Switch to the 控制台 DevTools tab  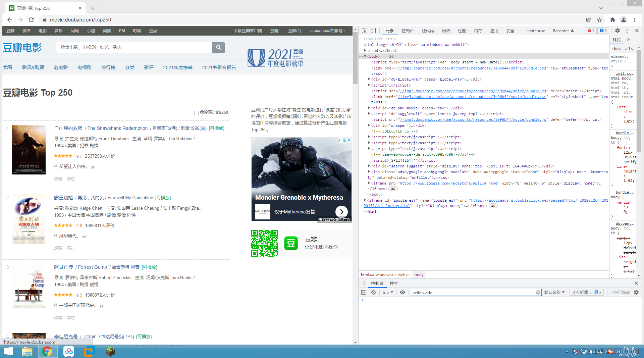tap(408, 31)
